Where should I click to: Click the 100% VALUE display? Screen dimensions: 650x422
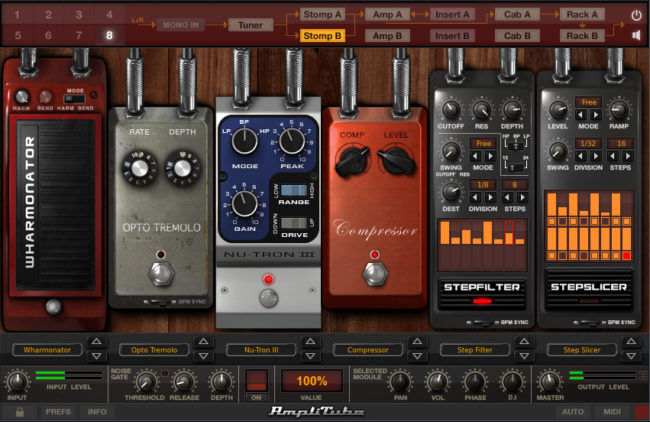click(x=312, y=381)
